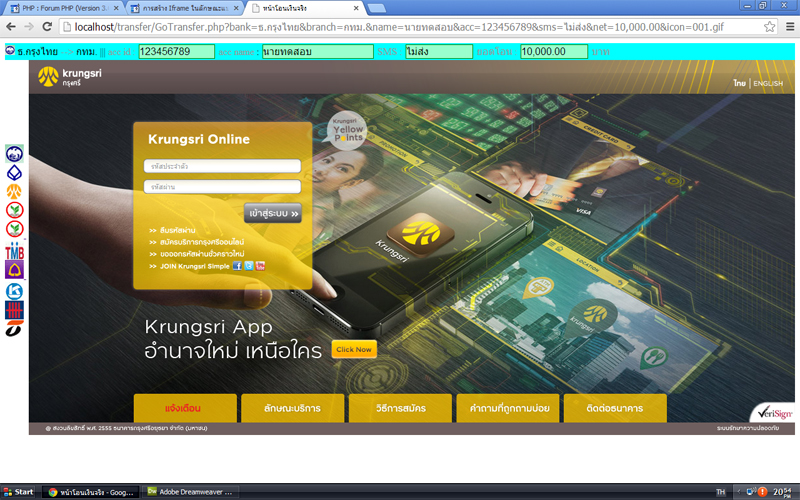
Task: Click the acc name field นายทดสอบ
Action: pyautogui.click(x=318, y=52)
